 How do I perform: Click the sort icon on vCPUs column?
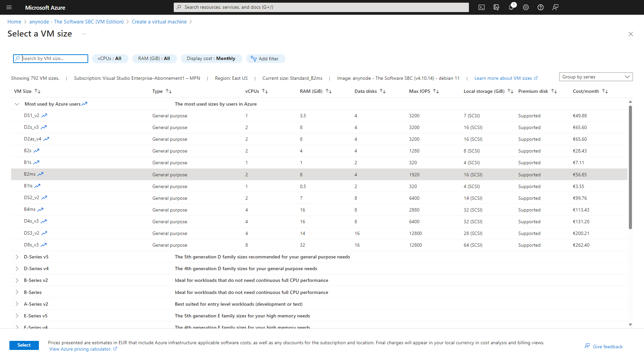266,91
